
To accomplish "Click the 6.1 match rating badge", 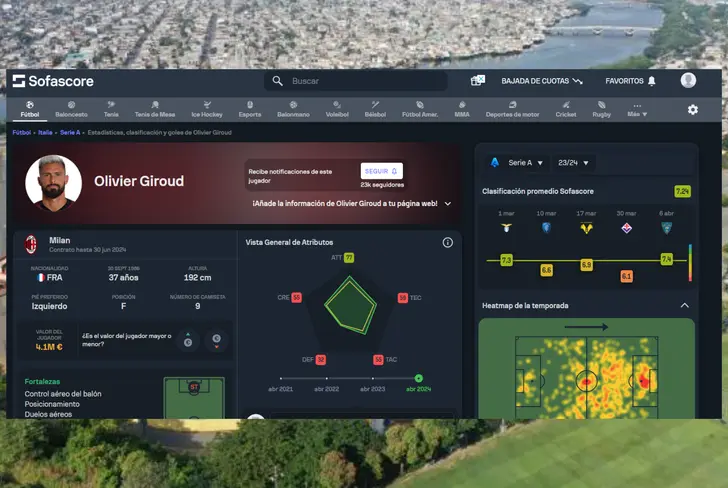I will tap(626, 276).
